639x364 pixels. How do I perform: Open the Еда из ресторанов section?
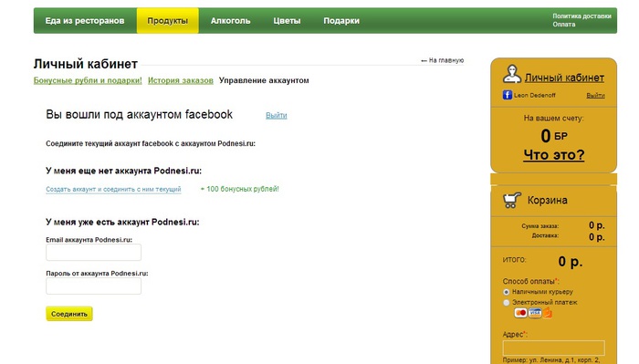(85, 21)
